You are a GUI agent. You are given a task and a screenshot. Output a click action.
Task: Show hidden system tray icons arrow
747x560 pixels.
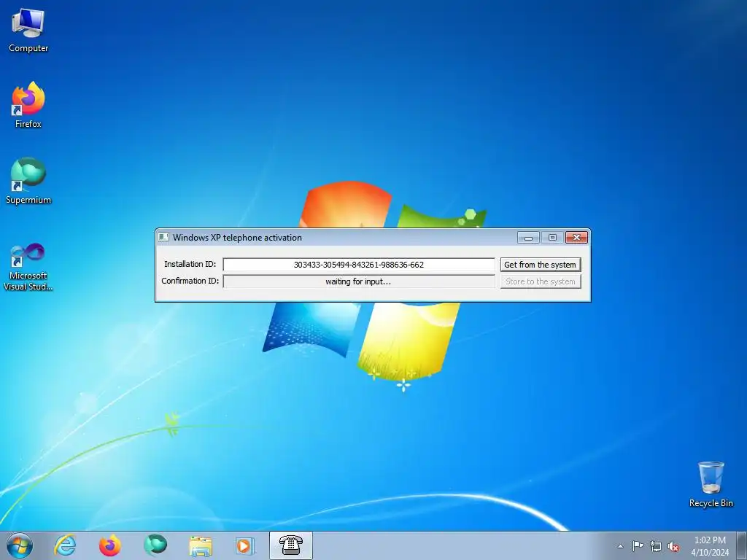click(x=620, y=546)
